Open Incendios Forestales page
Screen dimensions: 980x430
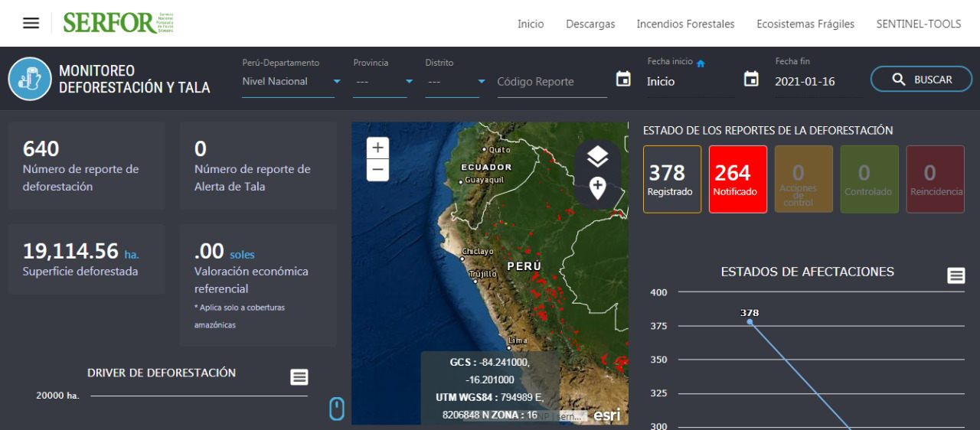[x=685, y=24]
